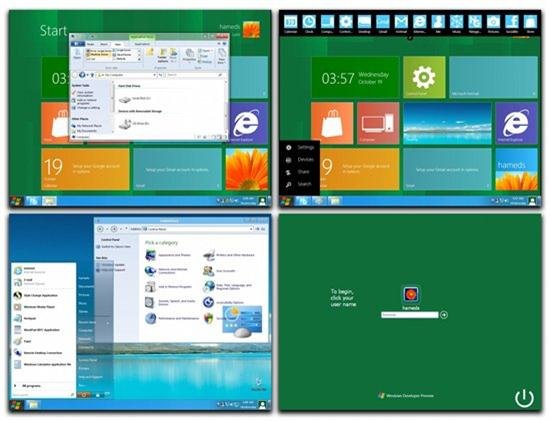Select Settings in the black charms menu

300,148
